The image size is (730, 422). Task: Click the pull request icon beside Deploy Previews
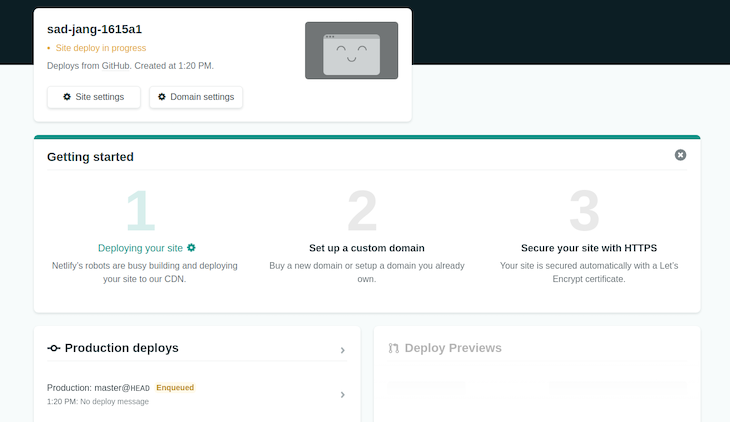tap(393, 348)
